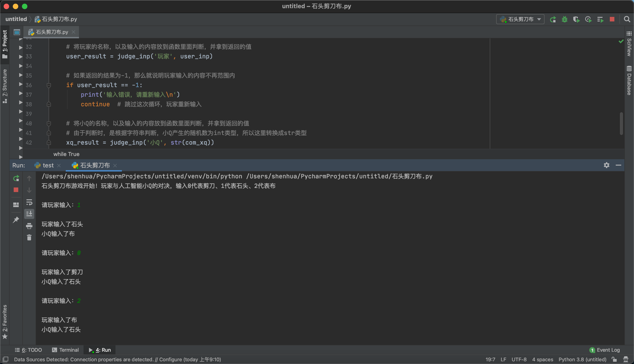
Task: Click the Print output icon
Action: point(29,226)
